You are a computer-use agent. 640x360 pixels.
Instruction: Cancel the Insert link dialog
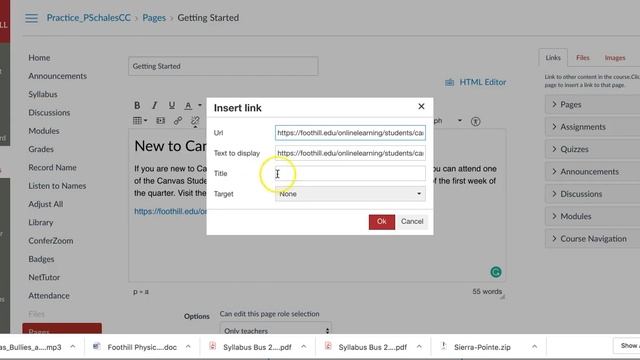[x=412, y=222]
